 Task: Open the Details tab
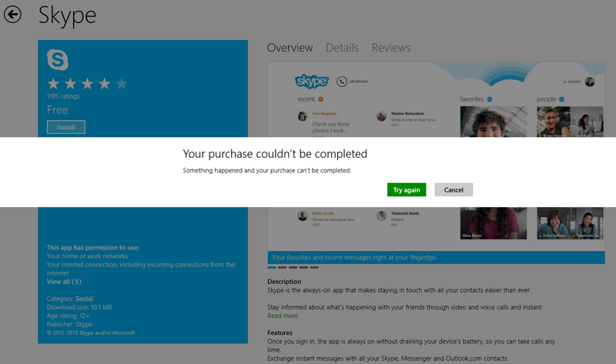click(x=342, y=48)
